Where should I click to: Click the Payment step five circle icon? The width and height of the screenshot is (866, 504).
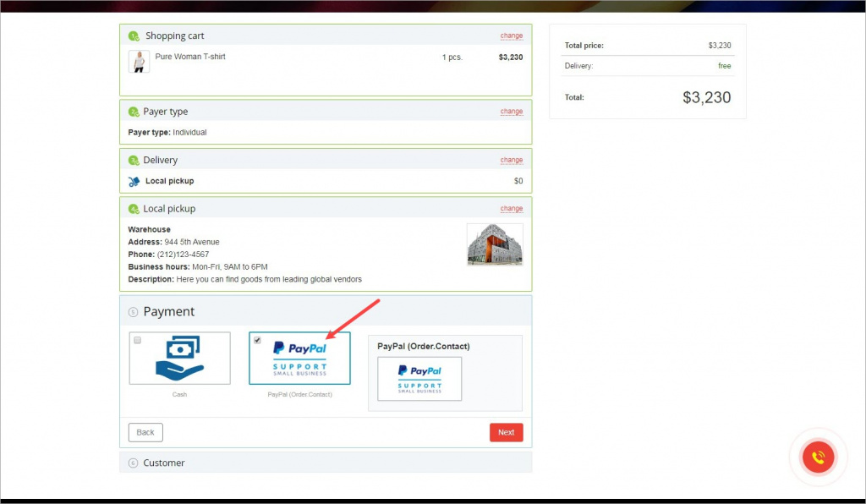133,312
